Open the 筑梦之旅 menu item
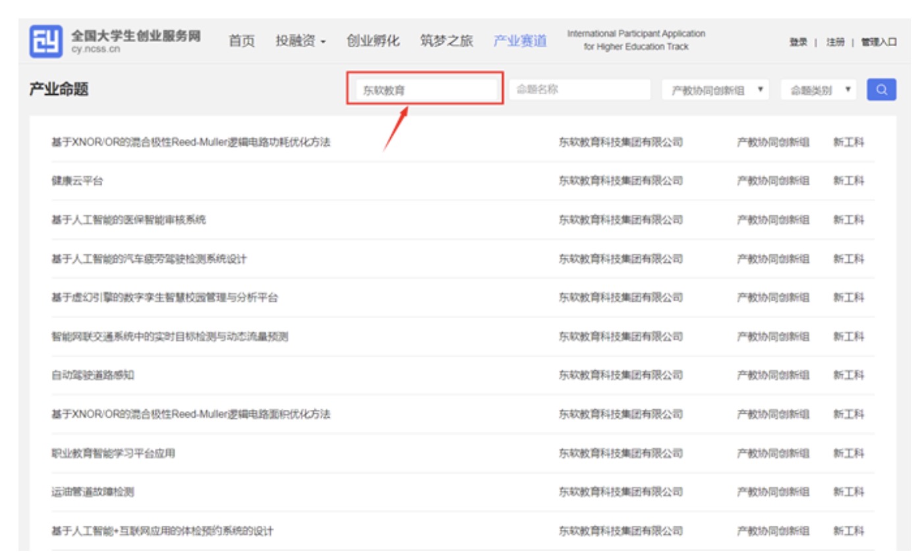 click(x=446, y=41)
